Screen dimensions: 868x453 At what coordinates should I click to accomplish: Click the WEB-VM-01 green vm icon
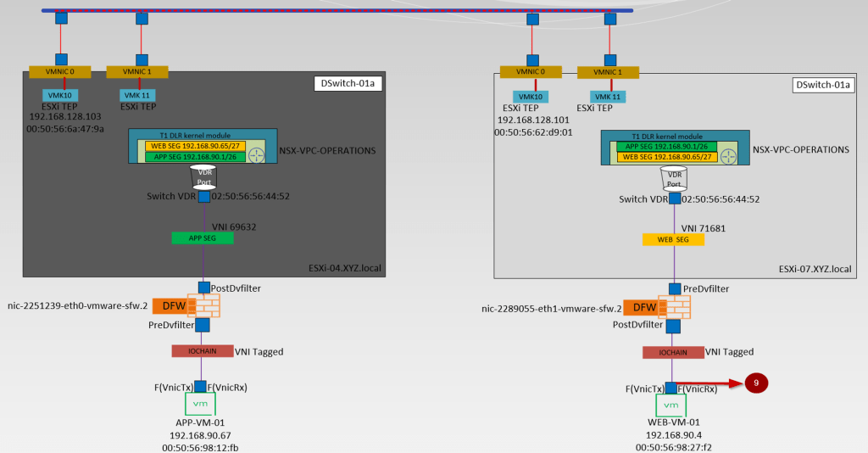click(x=673, y=405)
